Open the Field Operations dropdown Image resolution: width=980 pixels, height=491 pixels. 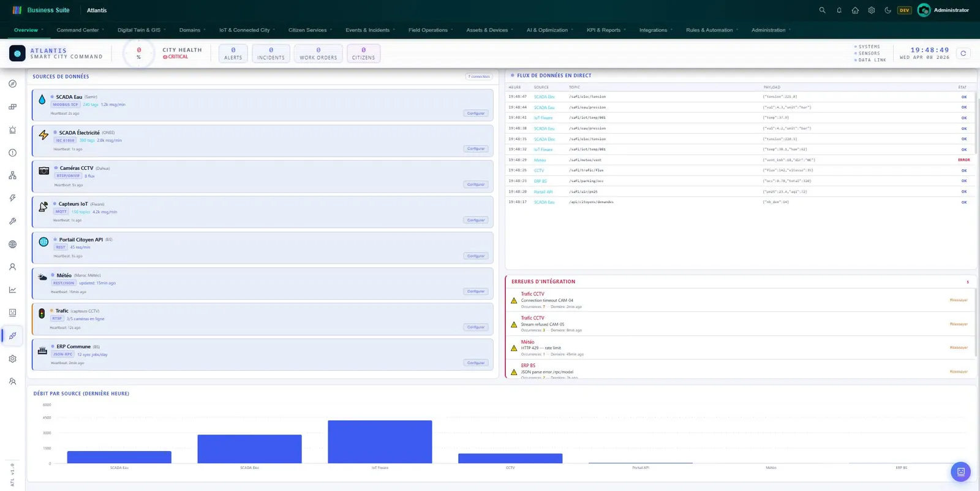click(431, 30)
